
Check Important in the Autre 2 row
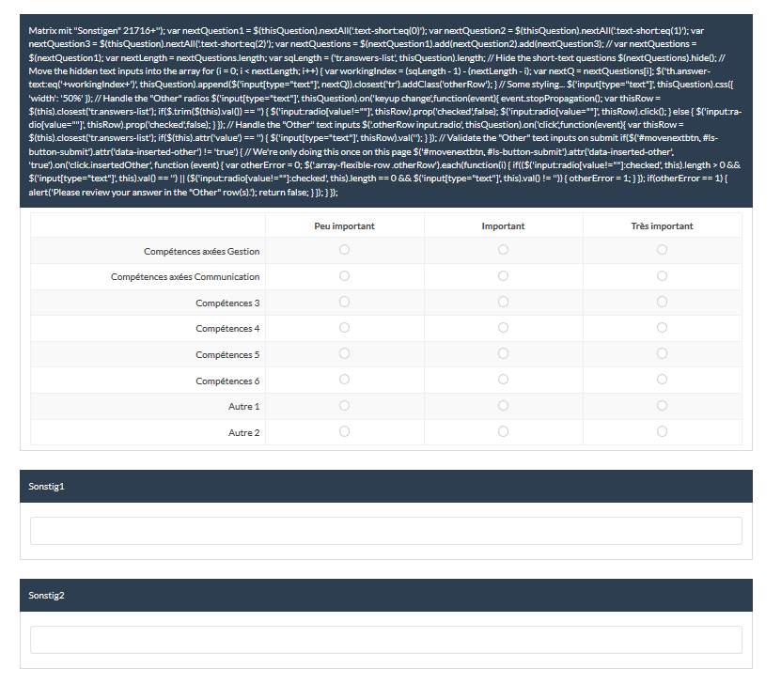pos(503,432)
